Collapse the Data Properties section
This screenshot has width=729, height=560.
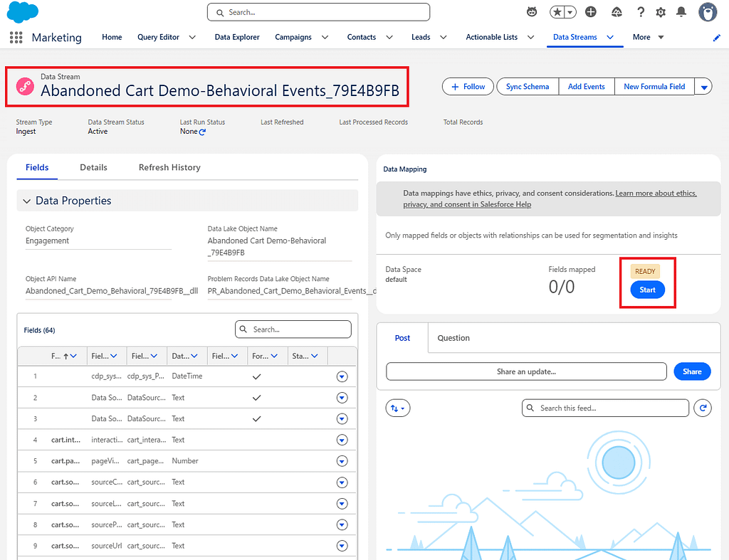pyautogui.click(x=26, y=201)
